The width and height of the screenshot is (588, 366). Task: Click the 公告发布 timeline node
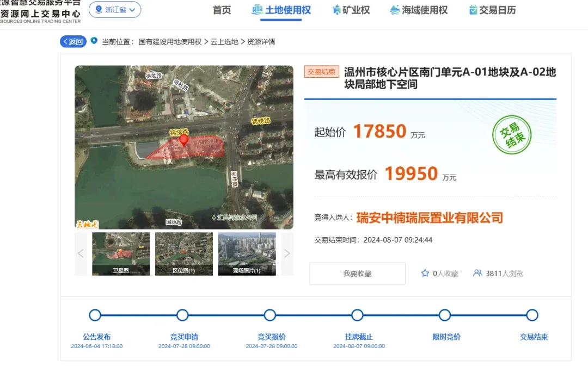(x=95, y=315)
